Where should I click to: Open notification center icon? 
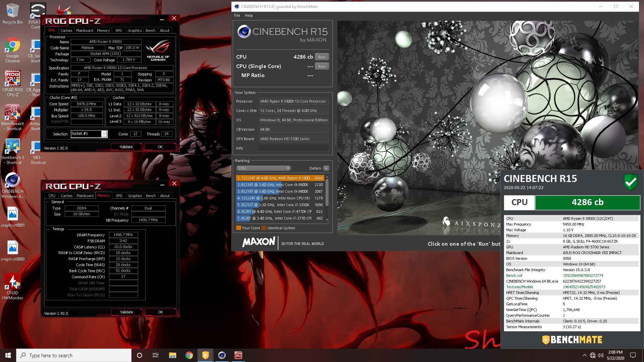click(x=633, y=355)
